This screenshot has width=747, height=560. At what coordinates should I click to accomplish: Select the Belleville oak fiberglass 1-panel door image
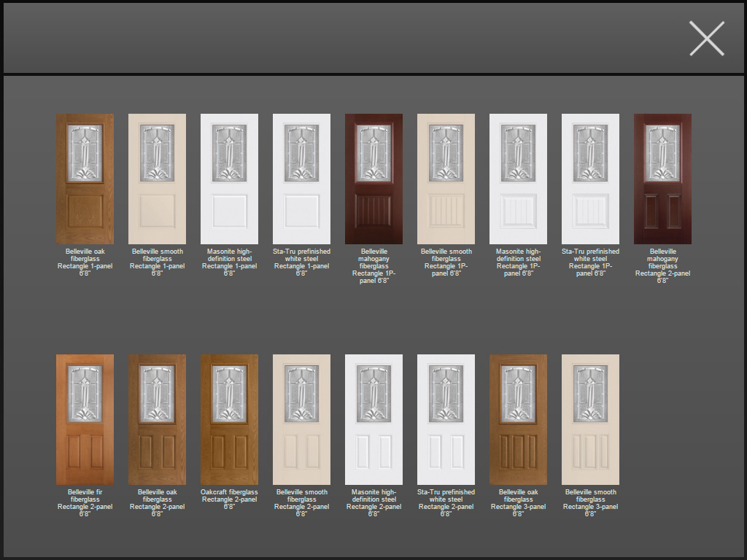pos(85,179)
